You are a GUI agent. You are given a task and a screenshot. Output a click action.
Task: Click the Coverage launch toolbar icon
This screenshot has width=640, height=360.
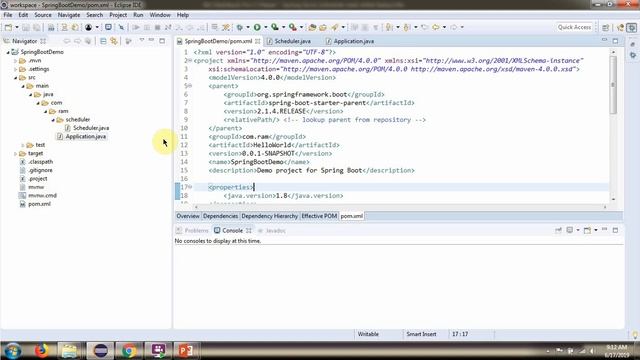pyautogui.click(x=275, y=27)
